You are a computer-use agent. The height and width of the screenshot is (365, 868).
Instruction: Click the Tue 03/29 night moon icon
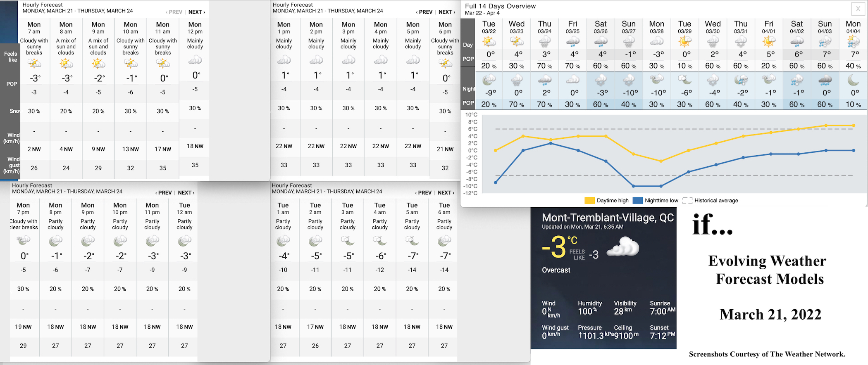(x=685, y=80)
